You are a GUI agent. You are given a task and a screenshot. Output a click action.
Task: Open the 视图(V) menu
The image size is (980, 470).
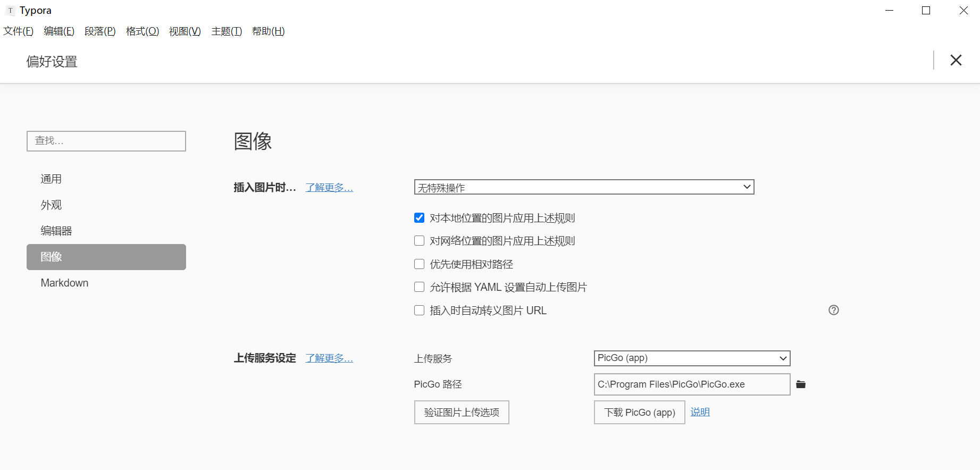pos(185,31)
